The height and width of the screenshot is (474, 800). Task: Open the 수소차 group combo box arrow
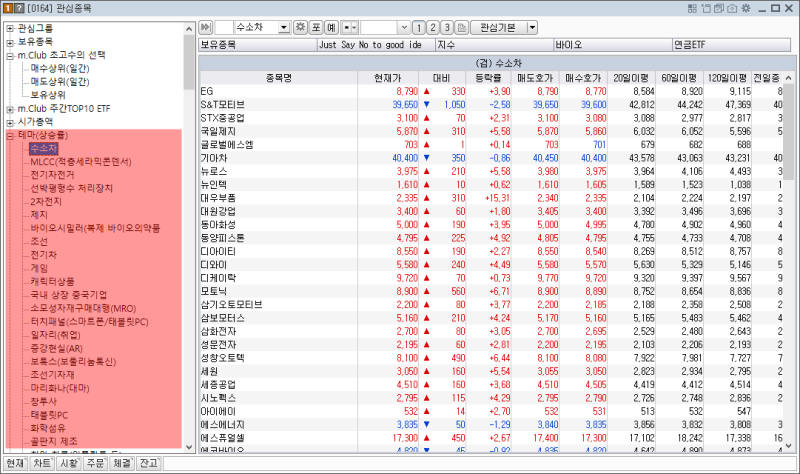click(x=284, y=28)
